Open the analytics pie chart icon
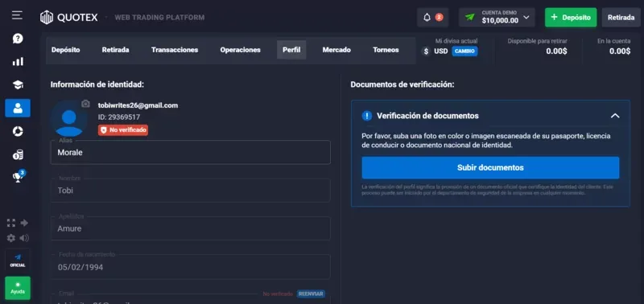 (x=18, y=131)
